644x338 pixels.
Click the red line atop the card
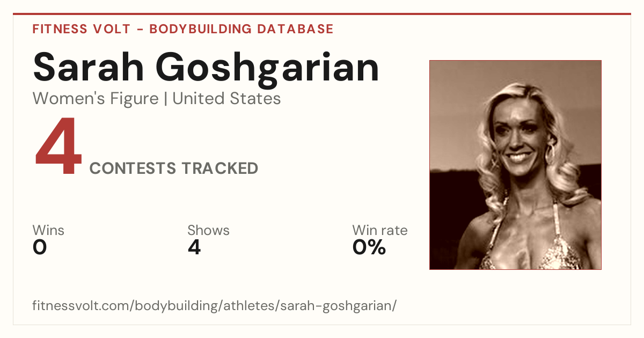[322, 14]
